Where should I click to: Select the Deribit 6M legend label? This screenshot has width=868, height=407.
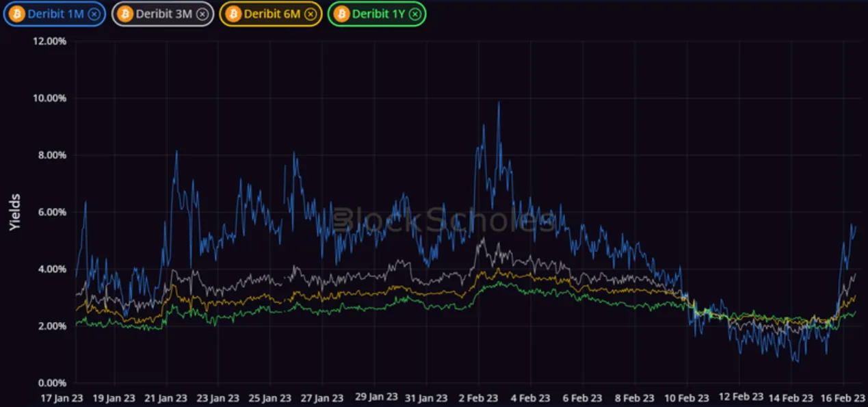[x=272, y=14]
